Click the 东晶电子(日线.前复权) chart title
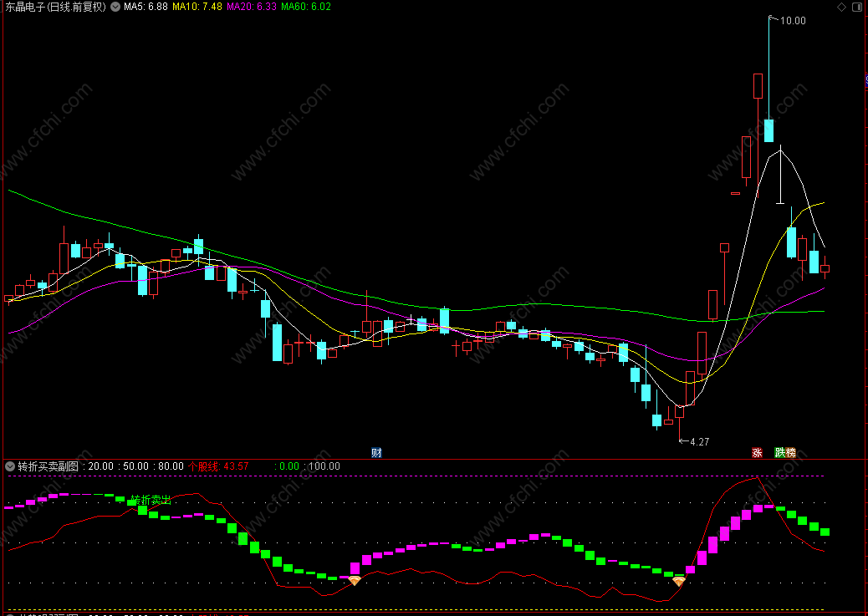This screenshot has height=616, width=868. pyautogui.click(x=55, y=8)
